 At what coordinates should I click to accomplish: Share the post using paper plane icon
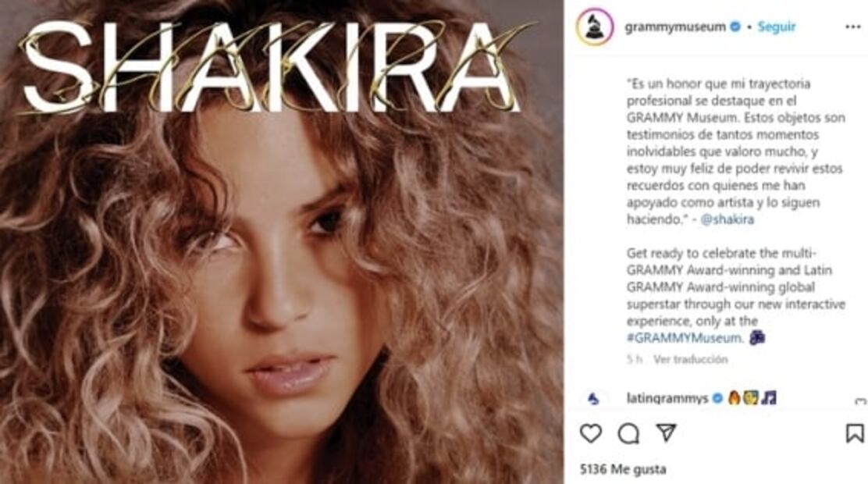pos(666,432)
